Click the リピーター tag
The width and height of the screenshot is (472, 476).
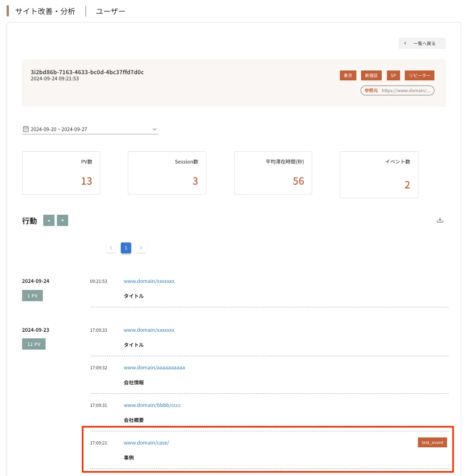tap(419, 75)
